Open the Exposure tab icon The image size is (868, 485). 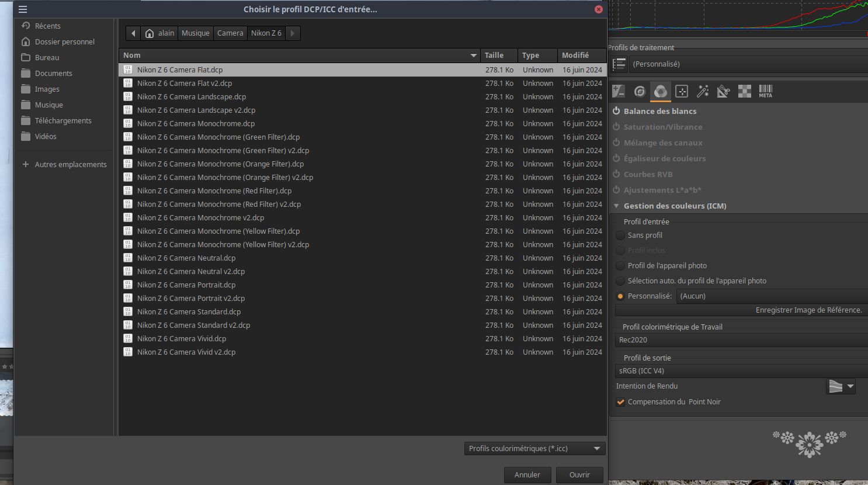pyautogui.click(x=619, y=91)
